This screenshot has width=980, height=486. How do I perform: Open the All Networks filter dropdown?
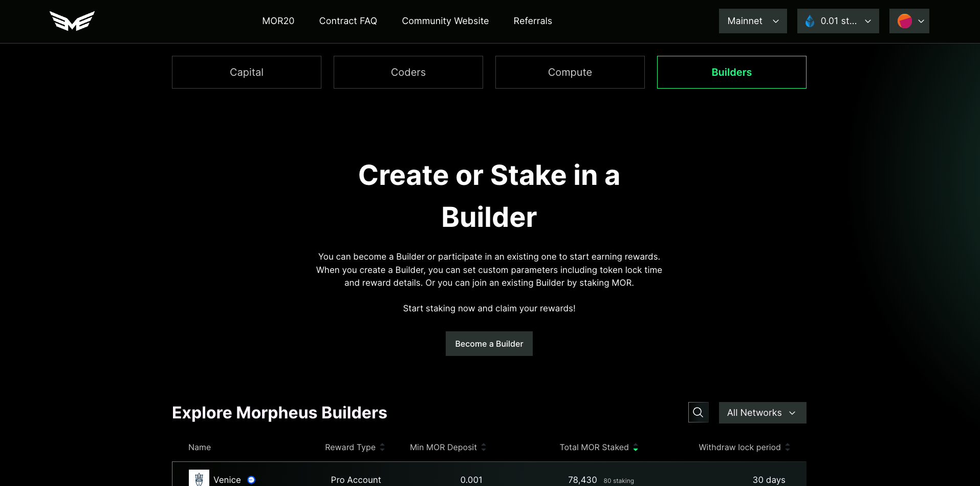tap(763, 413)
